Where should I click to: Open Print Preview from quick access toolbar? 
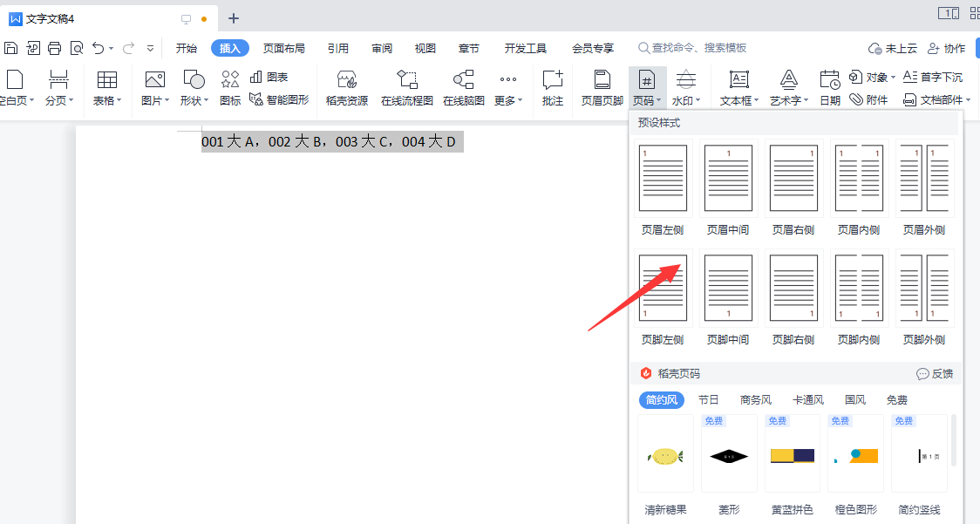point(76,48)
